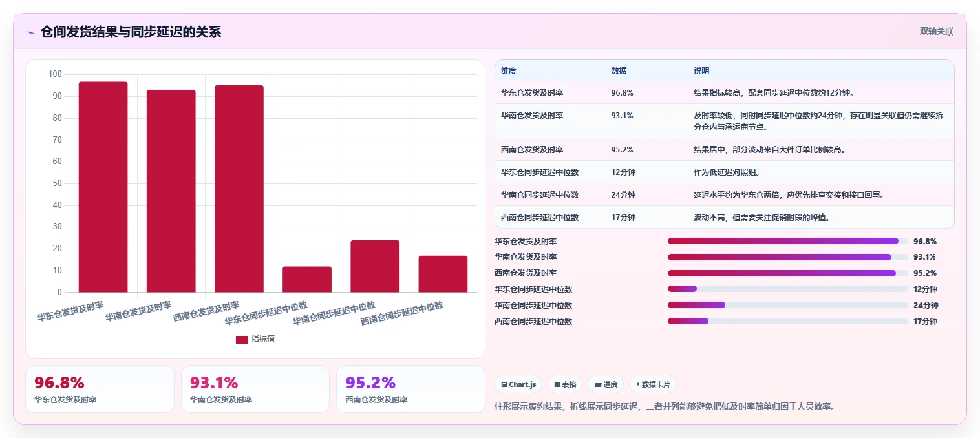Screen dimensions: 980x438
Task: Click the 17分钟 progress bar for 西南仓同步延迟
Action: [x=787, y=321]
